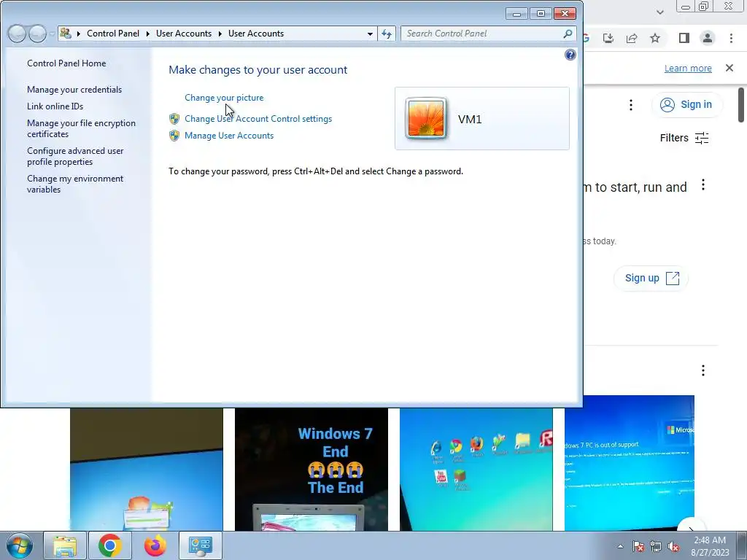Click the magnifier icon in the Search Control Panel box
The width and height of the screenshot is (747, 560).
click(x=568, y=34)
